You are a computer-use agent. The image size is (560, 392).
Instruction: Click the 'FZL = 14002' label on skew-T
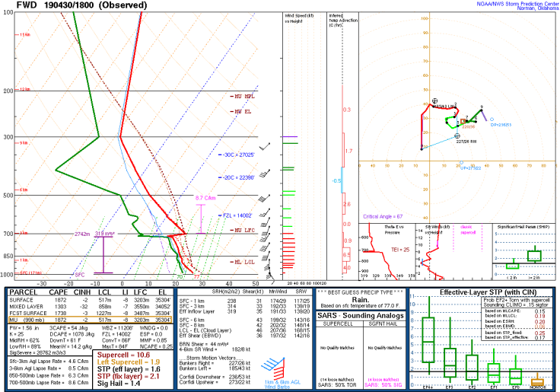[x=235, y=215]
